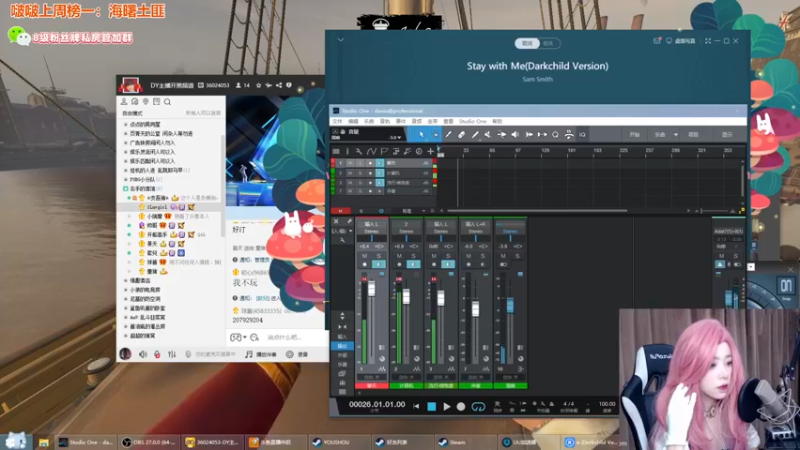This screenshot has height=450, width=800.
Task: Click the Record button in the transport bar
Action: 461,407
